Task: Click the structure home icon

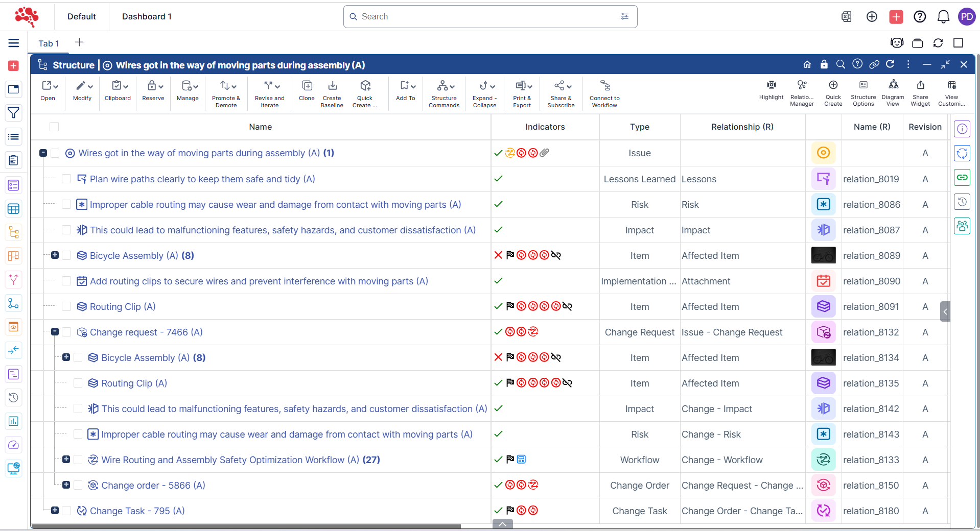Action: 807,64
